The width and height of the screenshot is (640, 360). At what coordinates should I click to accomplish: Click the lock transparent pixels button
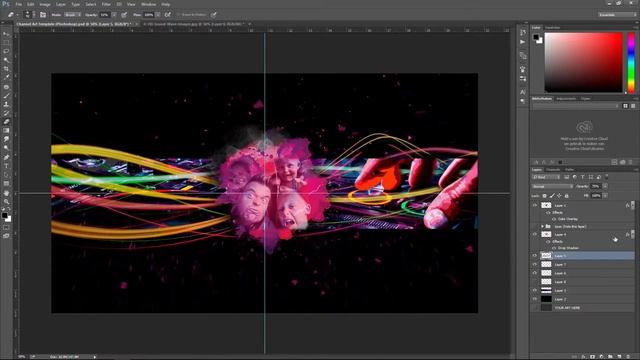coord(544,196)
